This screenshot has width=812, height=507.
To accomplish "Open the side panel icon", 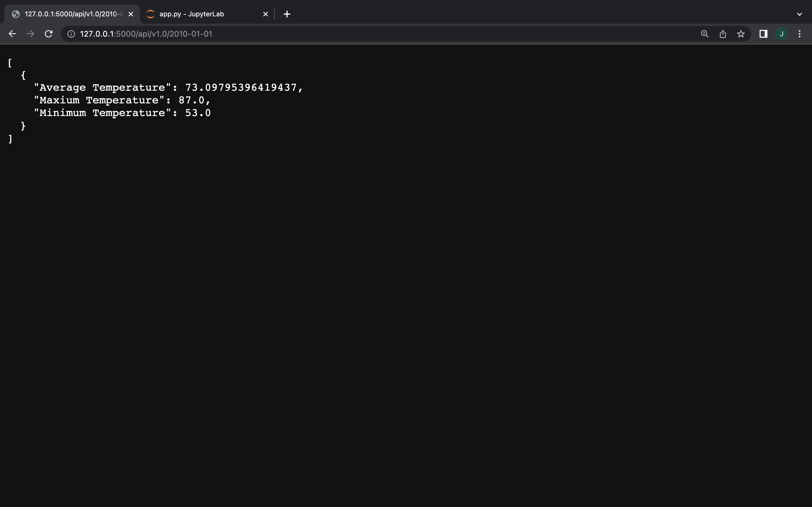I will 763,34.
